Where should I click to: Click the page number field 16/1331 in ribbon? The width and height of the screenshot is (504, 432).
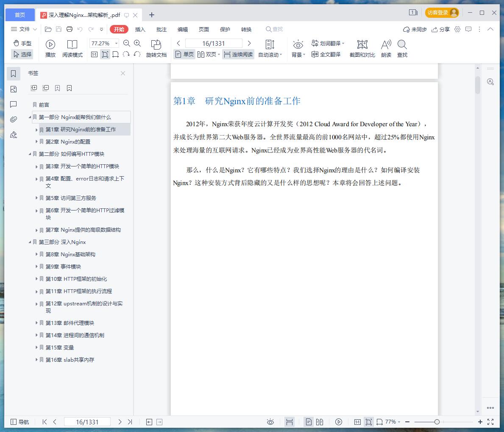click(x=214, y=43)
